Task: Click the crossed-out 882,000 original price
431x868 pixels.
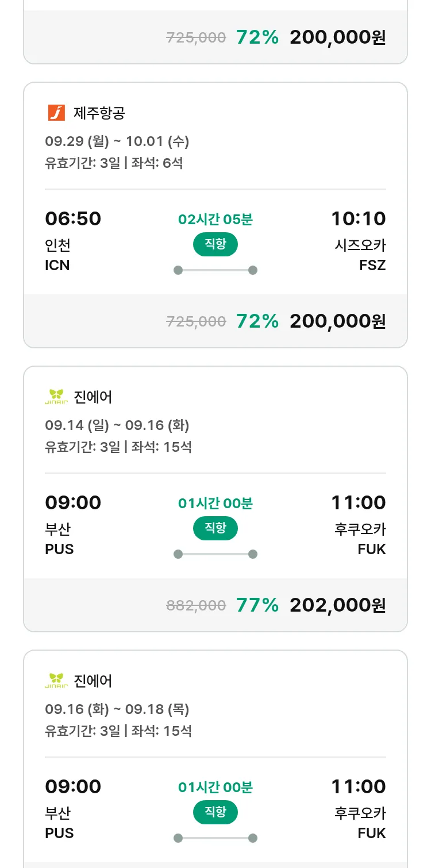Action: (x=196, y=605)
